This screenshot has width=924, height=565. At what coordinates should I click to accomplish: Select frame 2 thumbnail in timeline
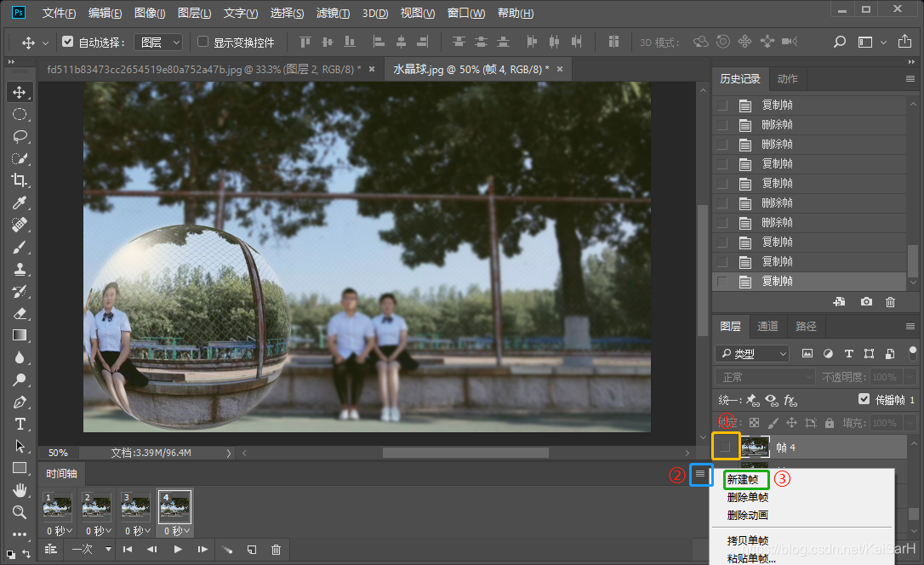[96, 506]
